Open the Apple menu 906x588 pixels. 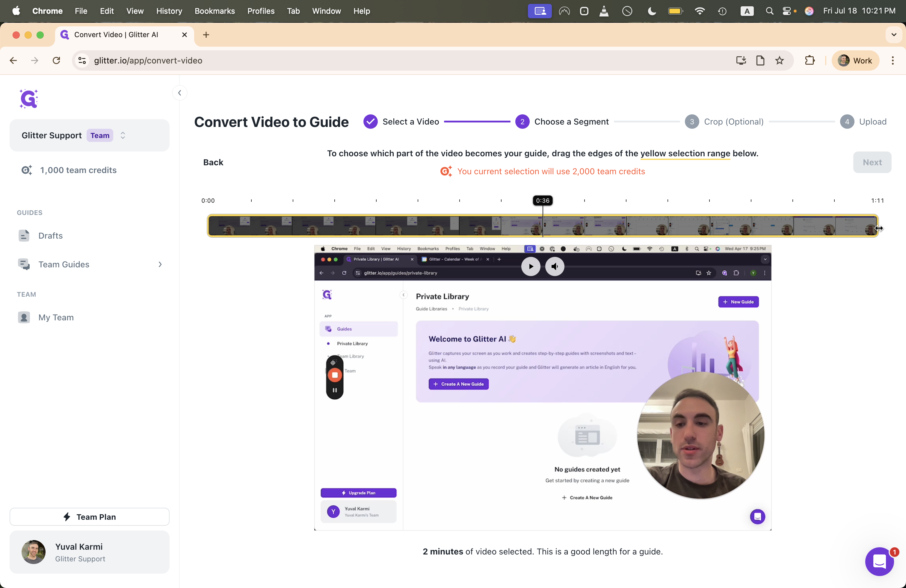[16, 11]
